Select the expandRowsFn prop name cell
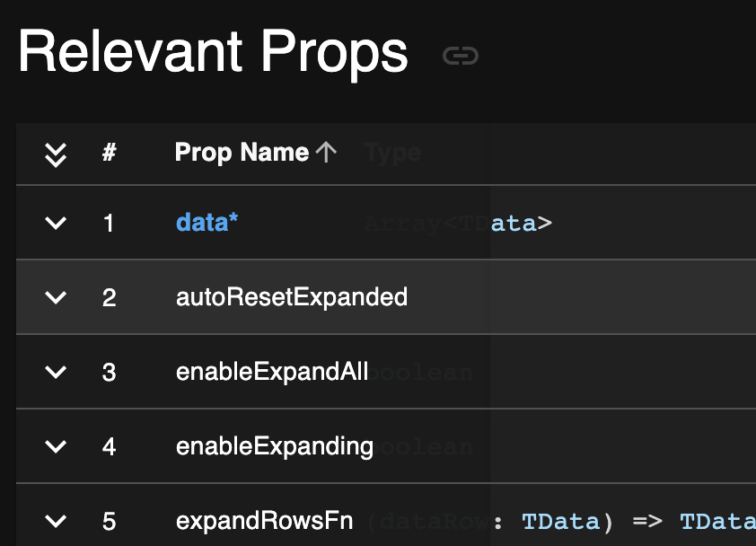756x546 pixels. [x=264, y=521]
